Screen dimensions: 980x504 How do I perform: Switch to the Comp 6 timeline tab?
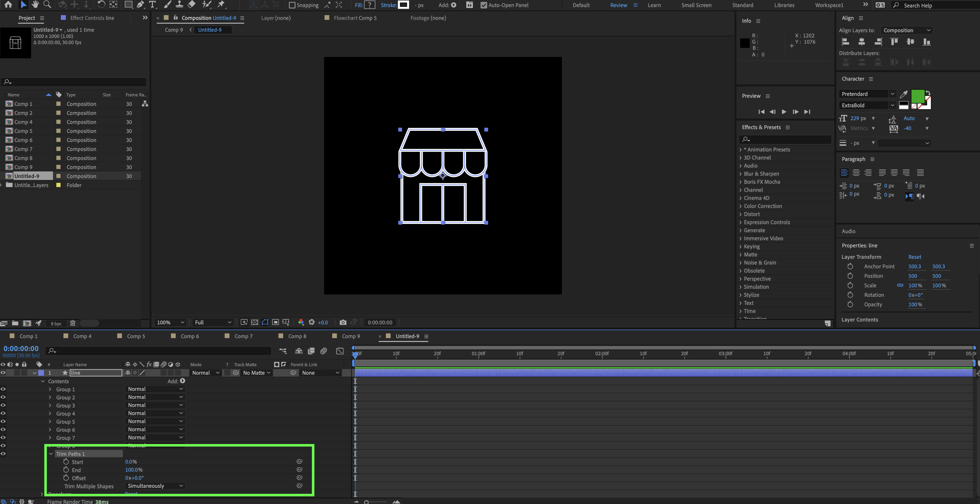(189, 336)
